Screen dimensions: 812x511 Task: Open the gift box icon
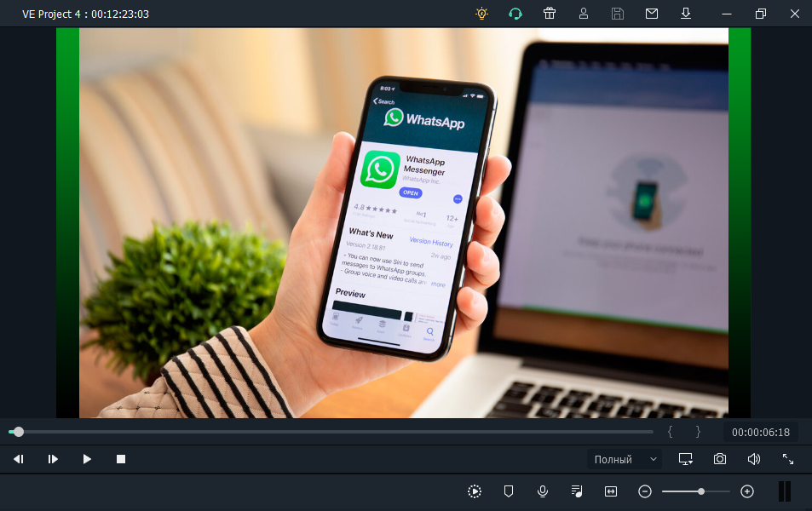(550, 14)
